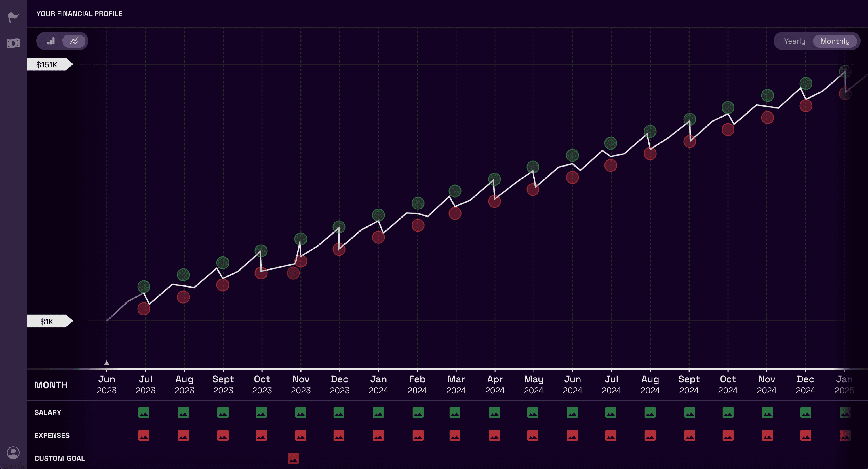
Task: Click the Nov 2023 month label
Action: coord(300,385)
